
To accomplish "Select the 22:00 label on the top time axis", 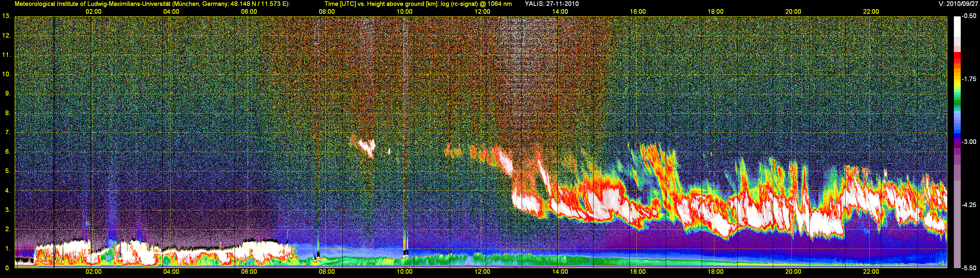I will (x=871, y=12).
